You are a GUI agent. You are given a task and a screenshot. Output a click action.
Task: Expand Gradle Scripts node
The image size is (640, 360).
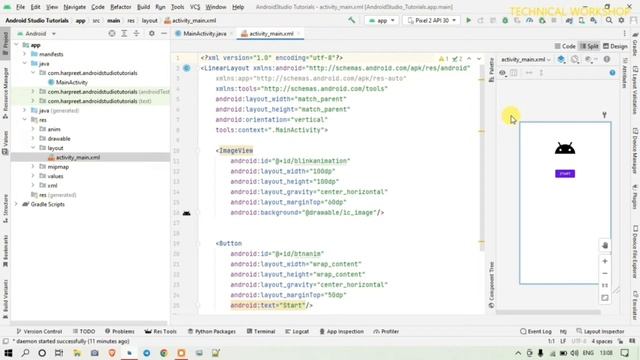[16, 204]
